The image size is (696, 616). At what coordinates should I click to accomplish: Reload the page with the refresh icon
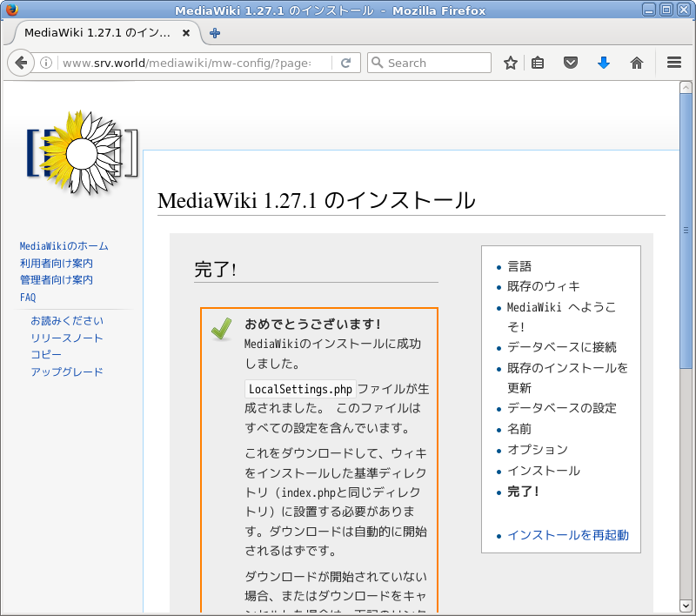pos(345,63)
